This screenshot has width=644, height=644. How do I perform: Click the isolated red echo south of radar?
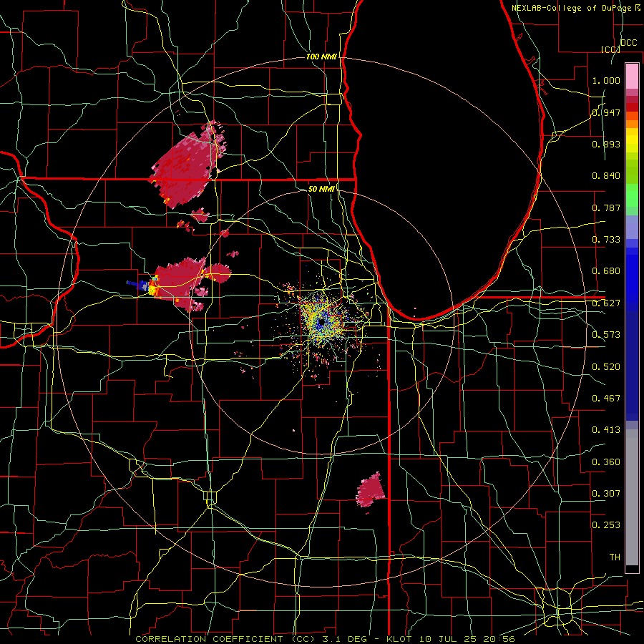tap(371, 490)
